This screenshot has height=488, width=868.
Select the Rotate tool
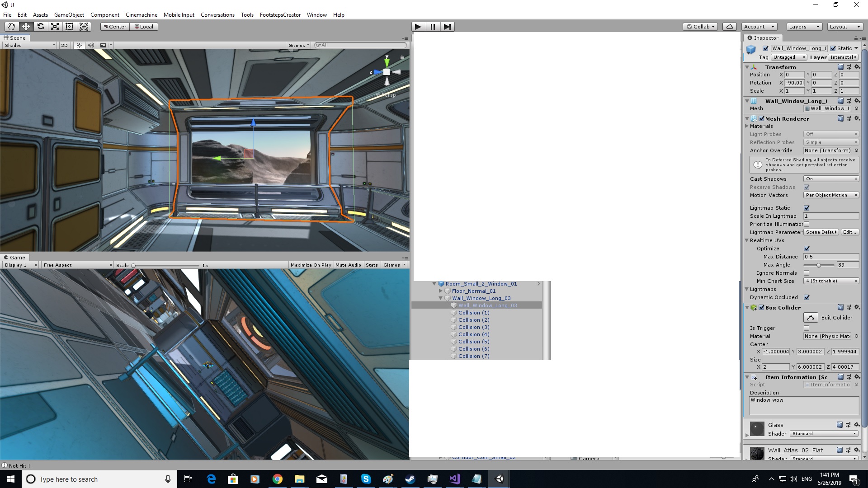point(41,26)
